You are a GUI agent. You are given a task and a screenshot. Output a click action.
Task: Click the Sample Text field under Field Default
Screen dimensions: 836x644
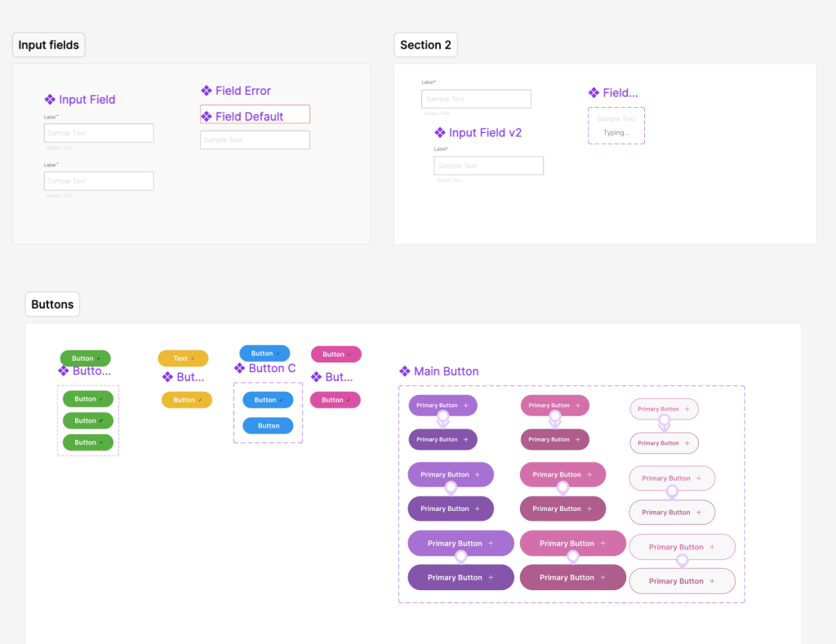coord(255,140)
